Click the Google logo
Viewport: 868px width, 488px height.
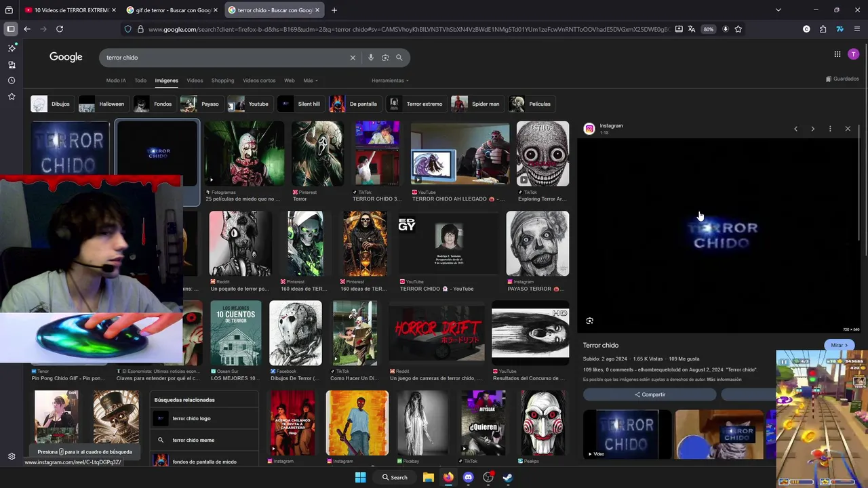point(66,57)
